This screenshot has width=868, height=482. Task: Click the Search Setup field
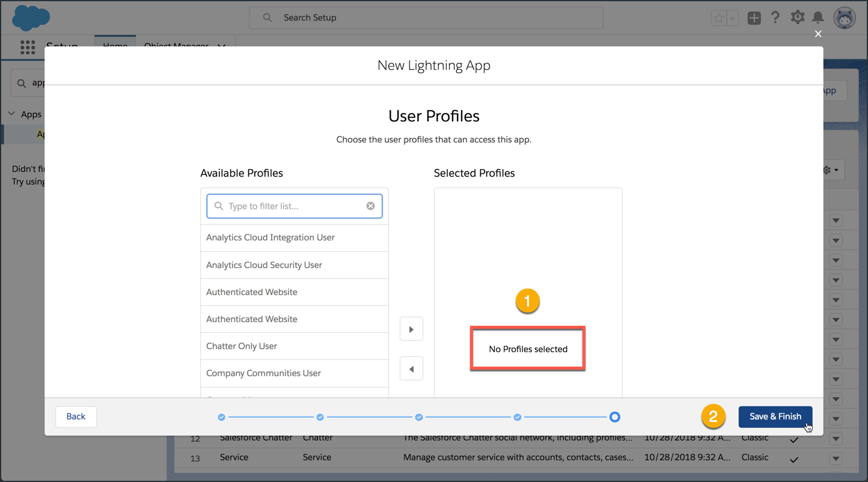[x=426, y=18]
